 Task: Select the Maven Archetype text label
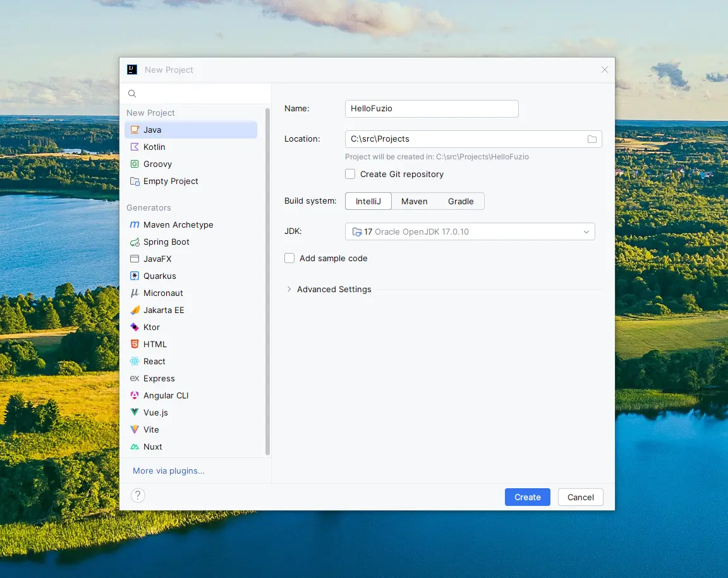(x=178, y=225)
